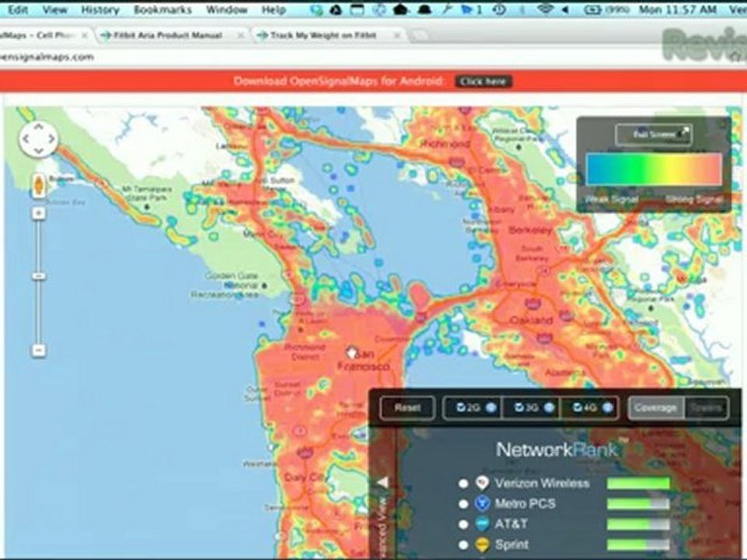Click the San Francisco location marker
Image resolution: width=747 pixels, height=560 pixels.
tap(352, 353)
